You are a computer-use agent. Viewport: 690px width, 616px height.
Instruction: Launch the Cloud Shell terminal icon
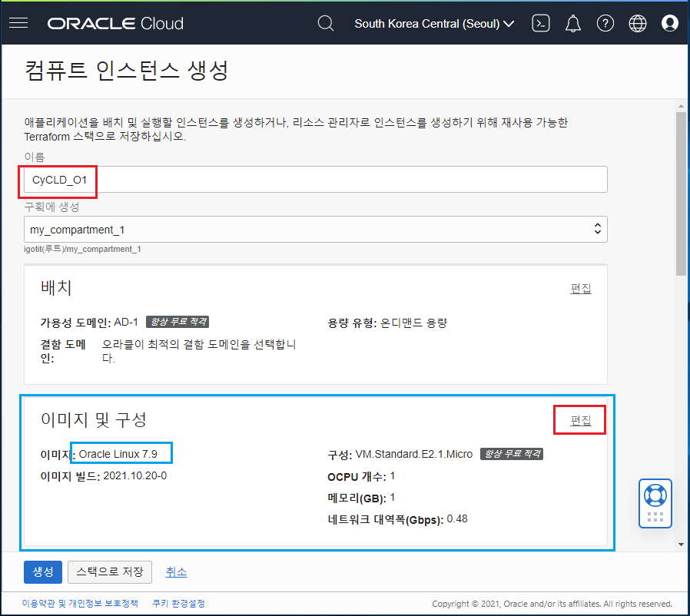[540, 23]
